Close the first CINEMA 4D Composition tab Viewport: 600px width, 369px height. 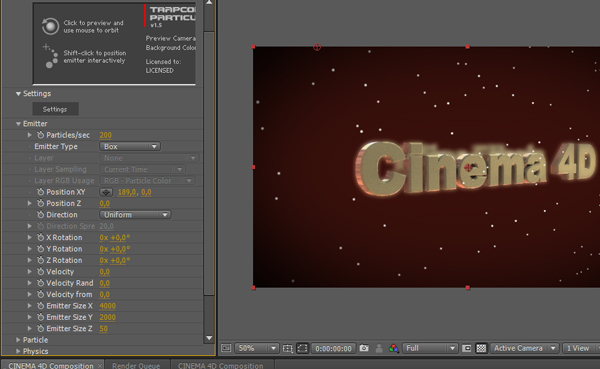click(99, 366)
